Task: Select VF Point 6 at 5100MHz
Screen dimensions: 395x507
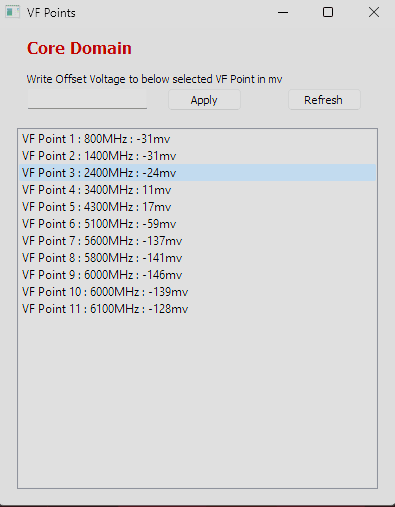Action: [x=197, y=224]
